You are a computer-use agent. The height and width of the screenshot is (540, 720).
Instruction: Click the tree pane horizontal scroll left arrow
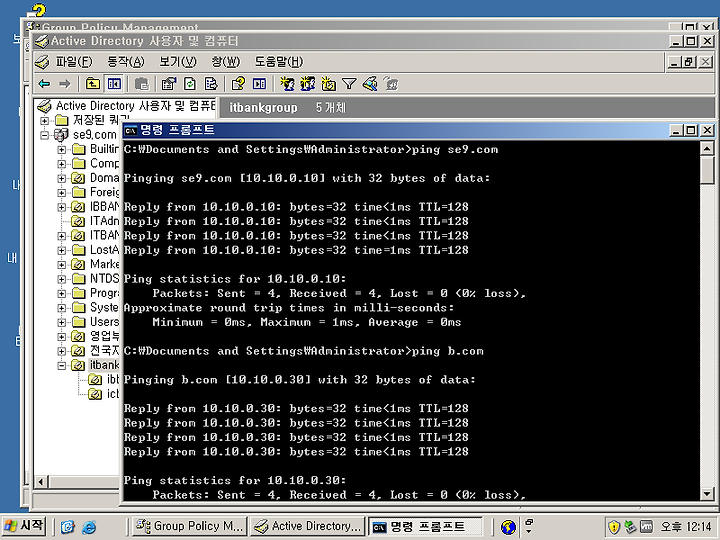pos(41,482)
